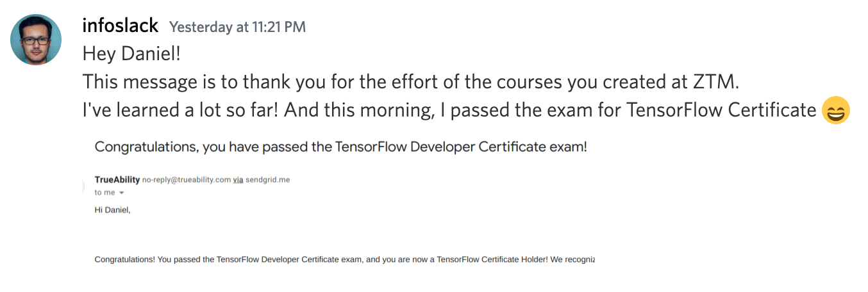Click the "Hey Daniel!" message line
The width and height of the screenshot is (868, 292).
pos(131,54)
